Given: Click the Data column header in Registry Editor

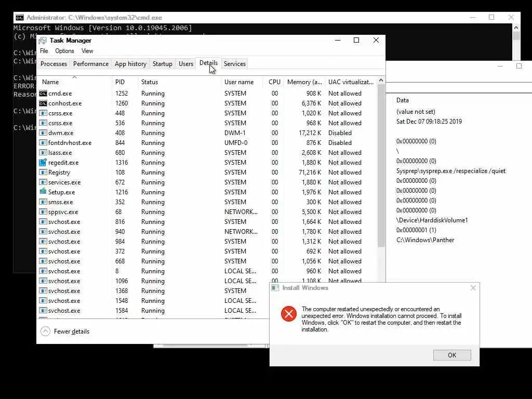Looking at the screenshot, I should click(403, 100).
